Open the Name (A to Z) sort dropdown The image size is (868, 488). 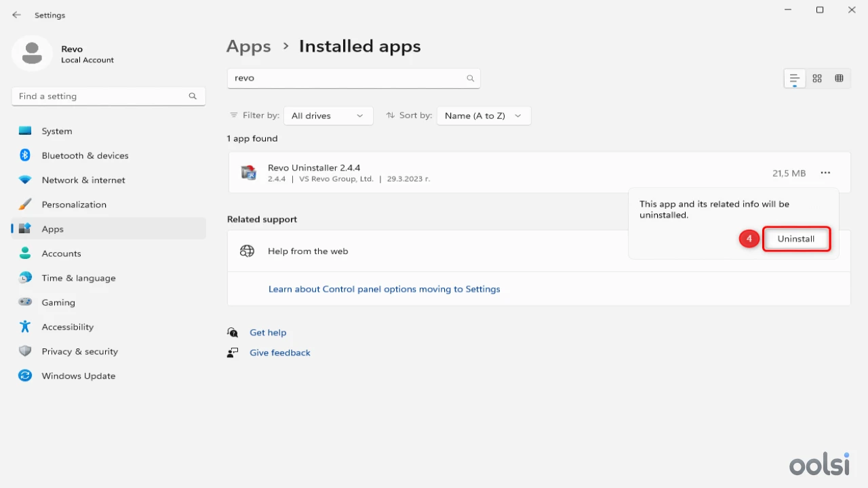[x=484, y=116]
